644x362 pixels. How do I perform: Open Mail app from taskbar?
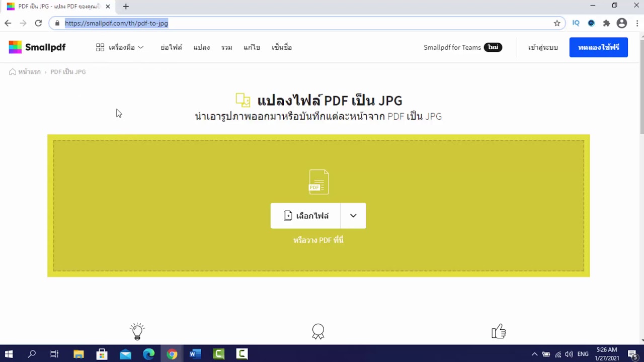coord(125,354)
